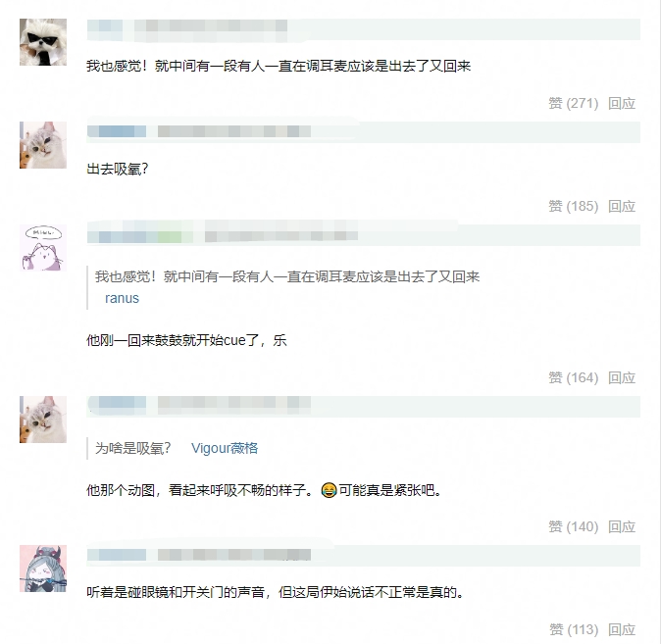Viewport: 661px width, 644px height.
Task: Reply to the breathing difficulty comment
Action: coord(622,526)
